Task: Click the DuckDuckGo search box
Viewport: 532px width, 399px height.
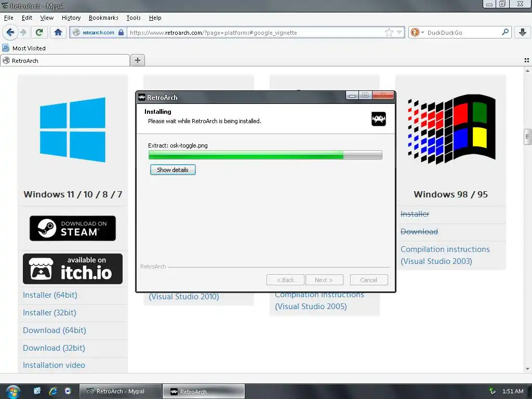Action: (x=463, y=33)
